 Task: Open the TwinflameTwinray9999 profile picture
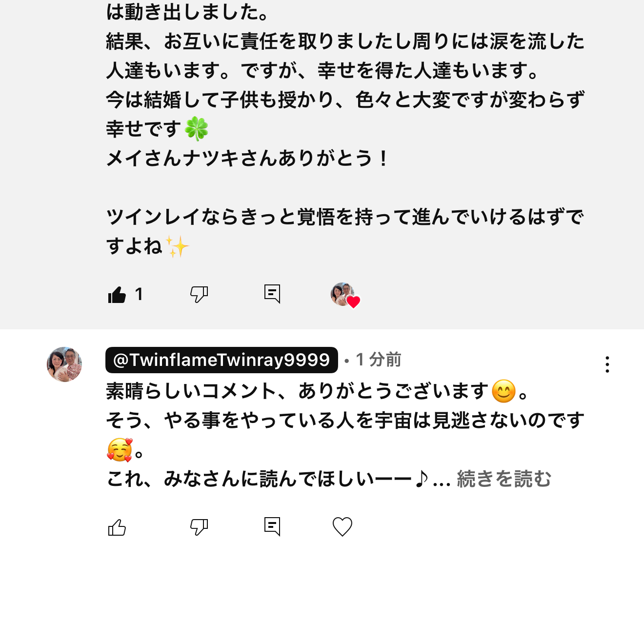tap(64, 364)
